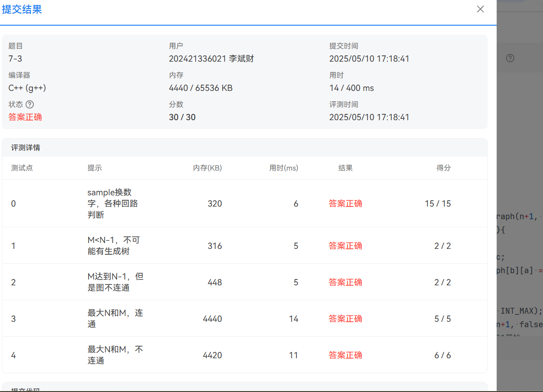Image resolution: width=543 pixels, height=392 pixels.
Task: Click the red 答案正确 status text
Action: pyautogui.click(x=25, y=117)
